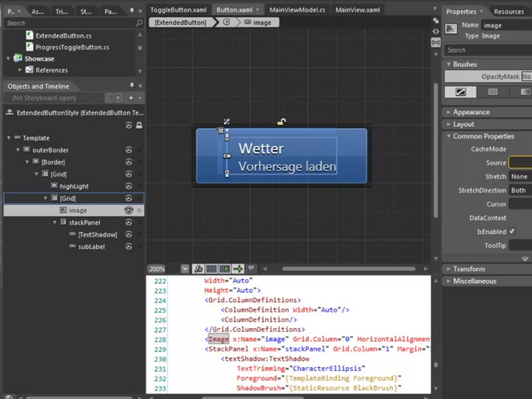Click the Source property field
Screen dimensions: 532x399
tap(520, 163)
